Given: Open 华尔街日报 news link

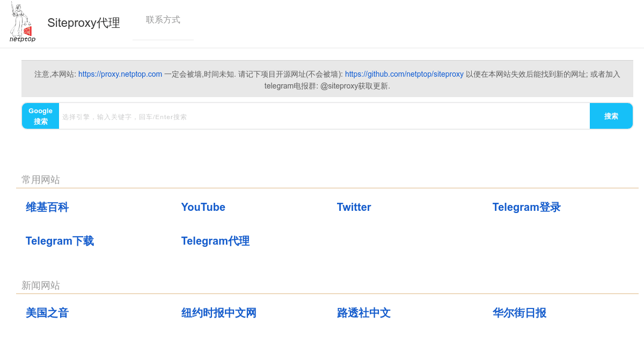Looking at the screenshot, I should tap(519, 313).
